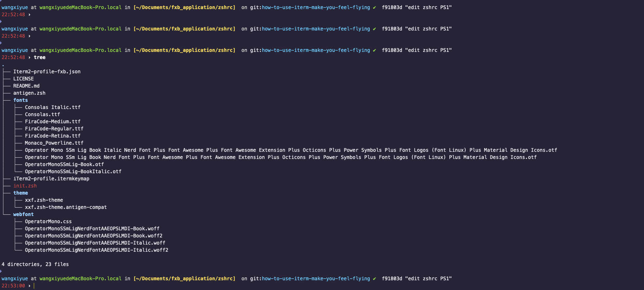Click OperatorMonoSSmLig-BookItalic.otf font file
This screenshot has width=644, height=290.
coord(73,172)
